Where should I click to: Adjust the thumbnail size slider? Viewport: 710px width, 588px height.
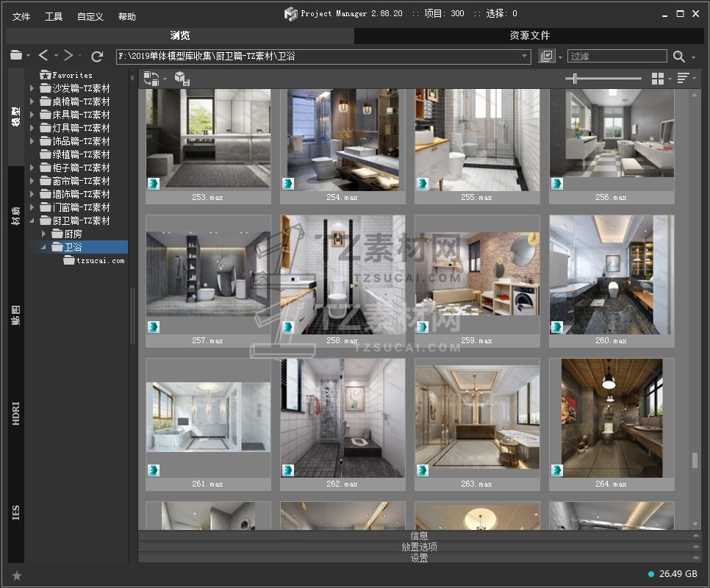pos(575,79)
